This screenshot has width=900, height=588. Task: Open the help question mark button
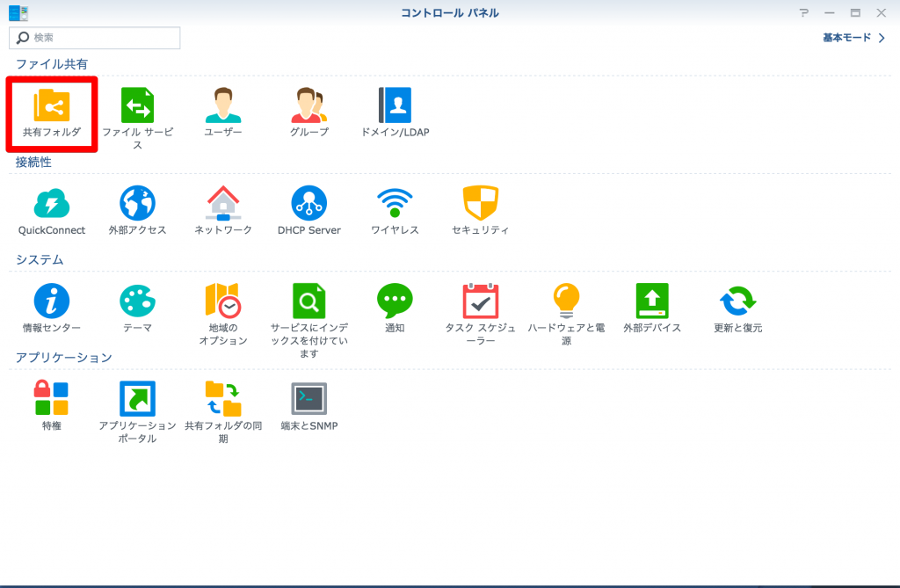click(x=803, y=12)
